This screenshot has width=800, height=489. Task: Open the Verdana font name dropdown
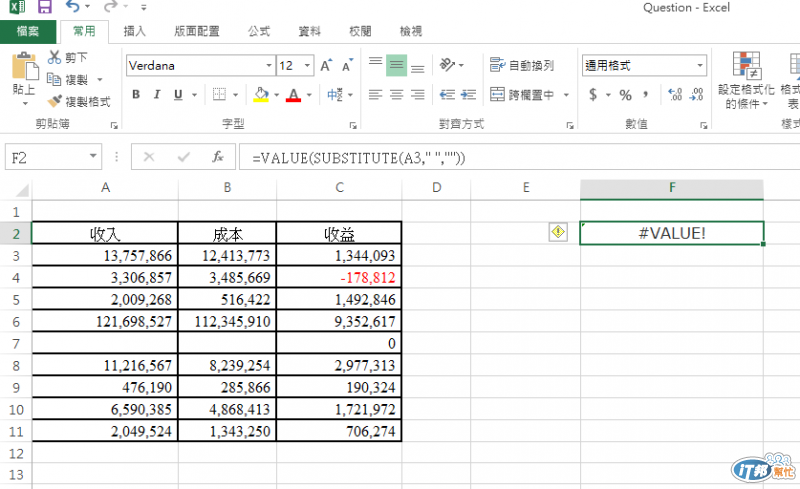pos(268,65)
